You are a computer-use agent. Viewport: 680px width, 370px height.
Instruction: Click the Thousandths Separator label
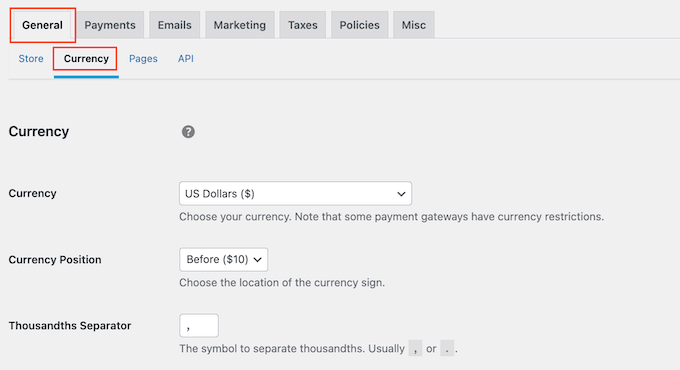(70, 326)
